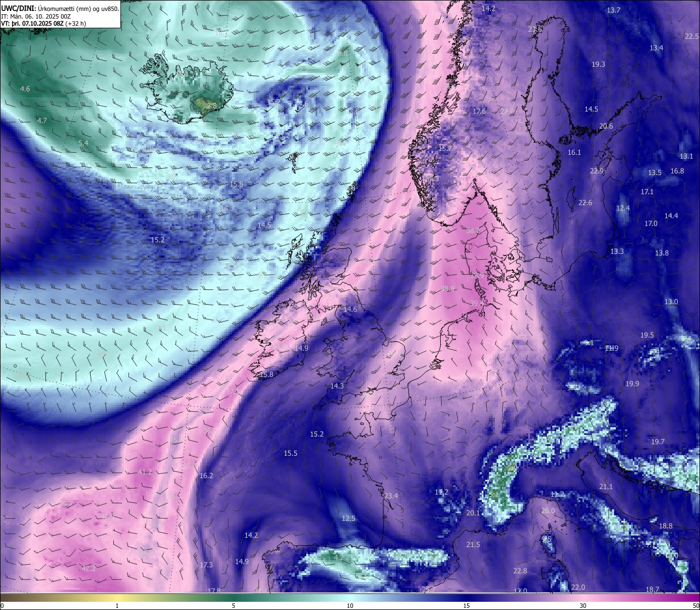Image resolution: width=700 pixels, height=610 pixels.
Task: Click the map value "23.6"
Action: [x=535, y=30]
